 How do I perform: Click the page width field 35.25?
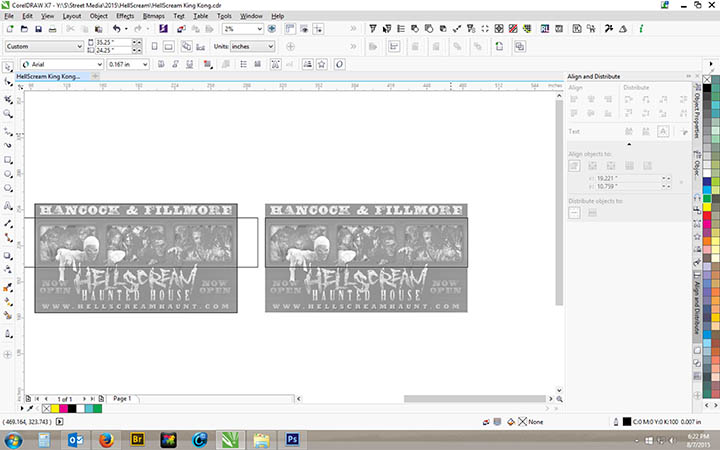(x=112, y=42)
